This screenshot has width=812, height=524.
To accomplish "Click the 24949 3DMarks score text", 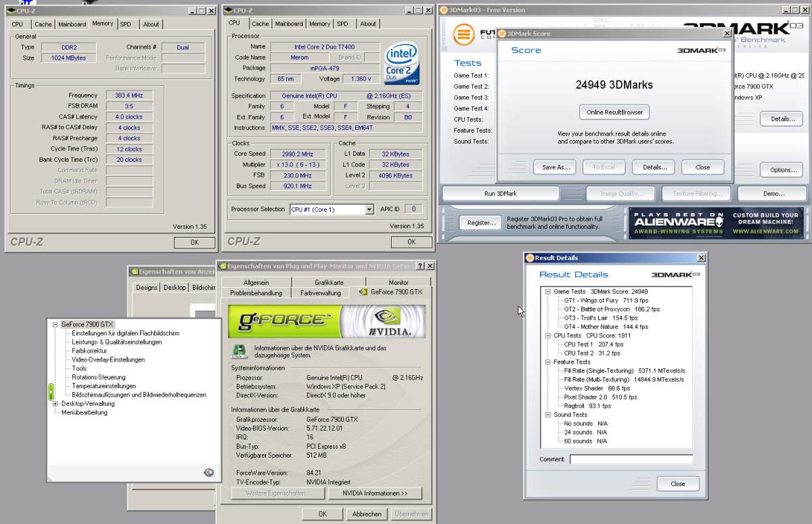I will coord(614,85).
